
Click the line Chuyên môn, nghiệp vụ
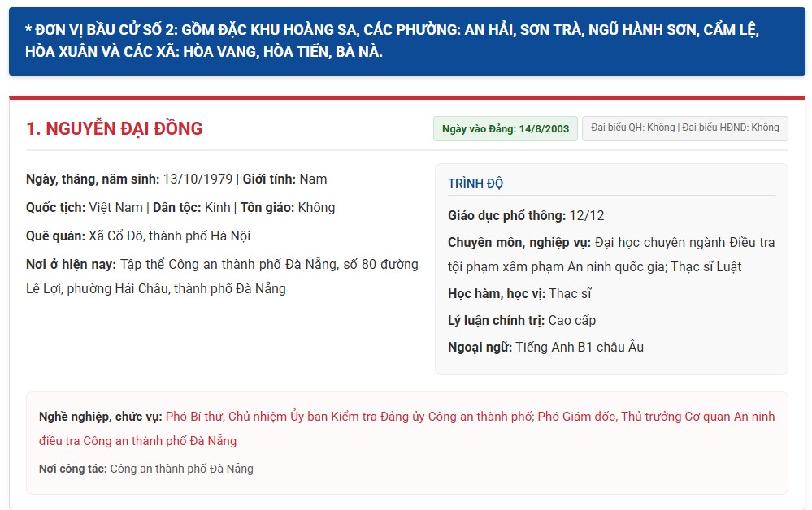tap(611, 254)
